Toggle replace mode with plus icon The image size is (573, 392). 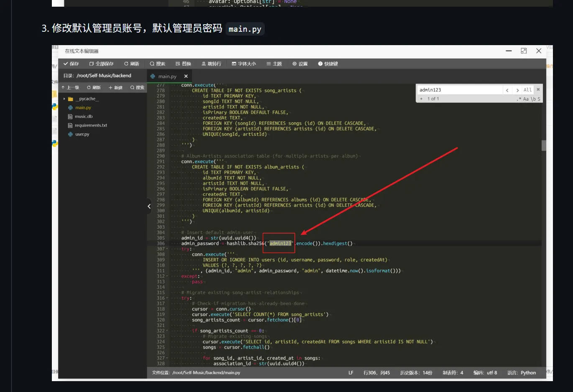pyautogui.click(x=421, y=99)
